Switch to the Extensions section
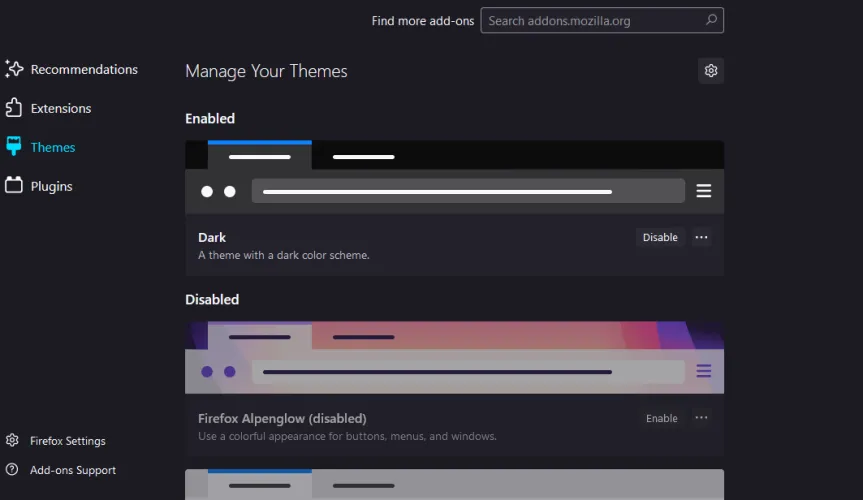Viewport: 863px width, 500px height. (x=61, y=108)
